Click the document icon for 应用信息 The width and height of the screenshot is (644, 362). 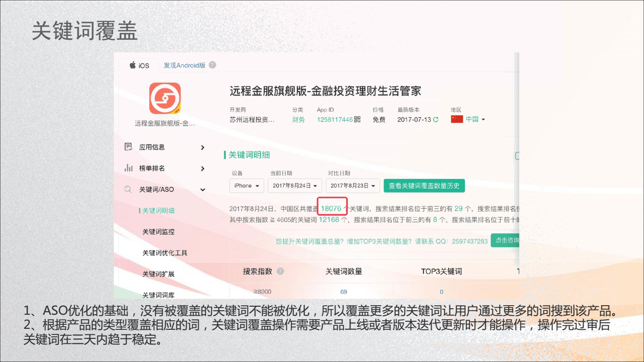(x=128, y=147)
